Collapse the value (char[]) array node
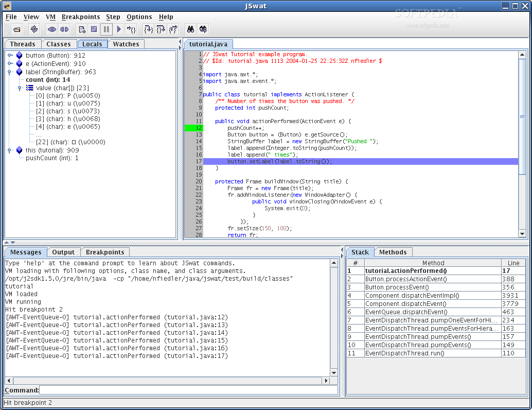 point(20,88)
